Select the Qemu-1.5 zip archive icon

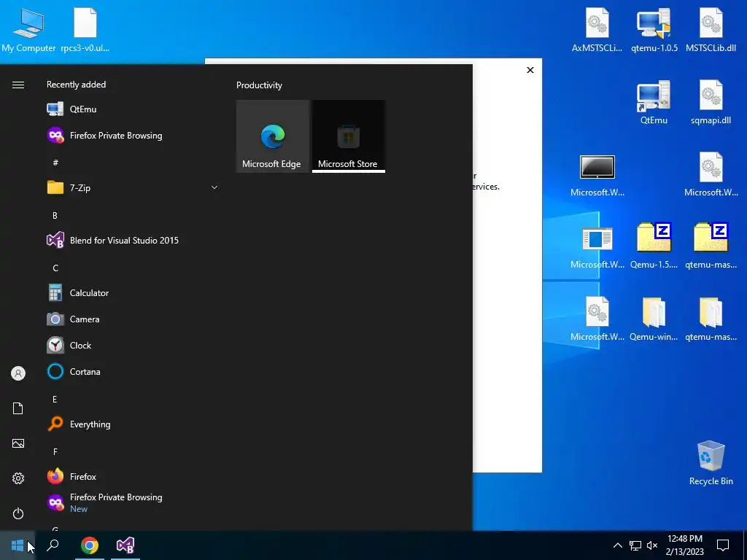point(654,246)
